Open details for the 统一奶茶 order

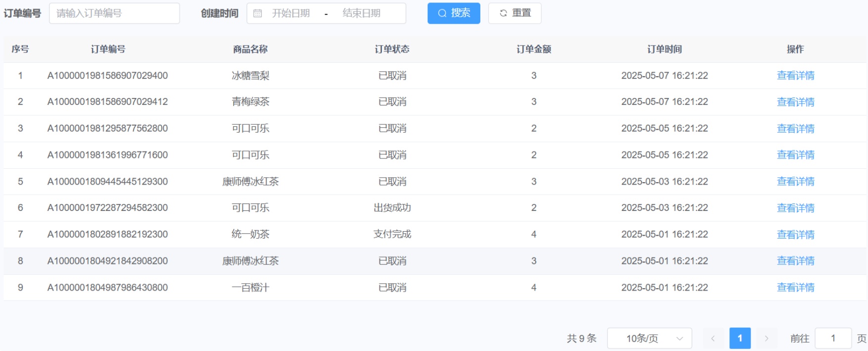795,235
